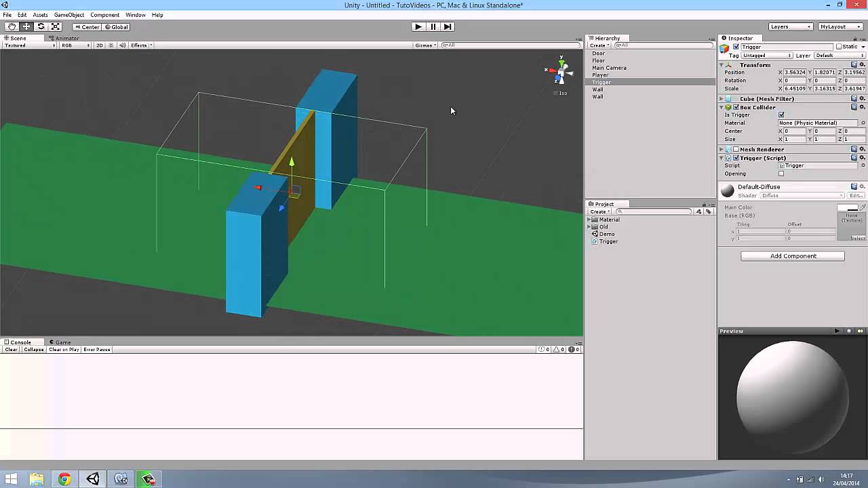
Task: Expand the Material folder in Project
Action: pyautogui.click(x=589, y=220)
